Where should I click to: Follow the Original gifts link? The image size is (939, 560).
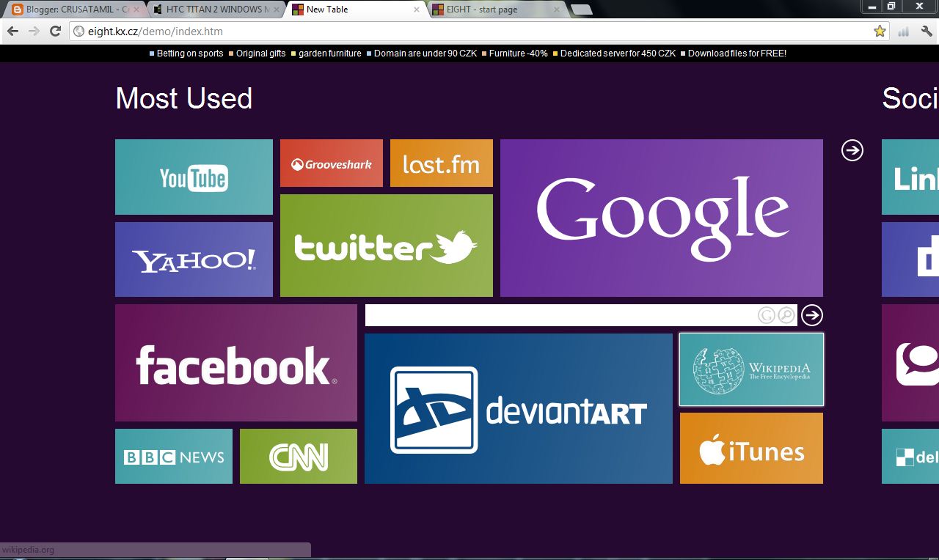click(261, 54)
